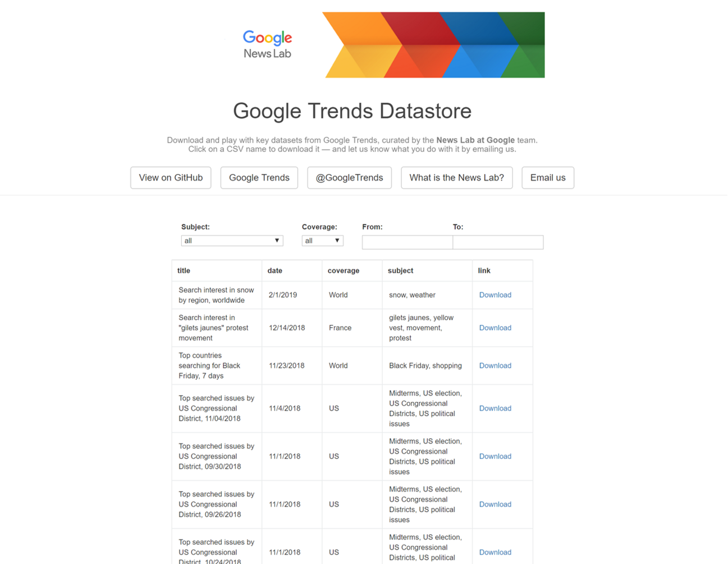Expand the Subject dropdown

(x=232, y=241)
